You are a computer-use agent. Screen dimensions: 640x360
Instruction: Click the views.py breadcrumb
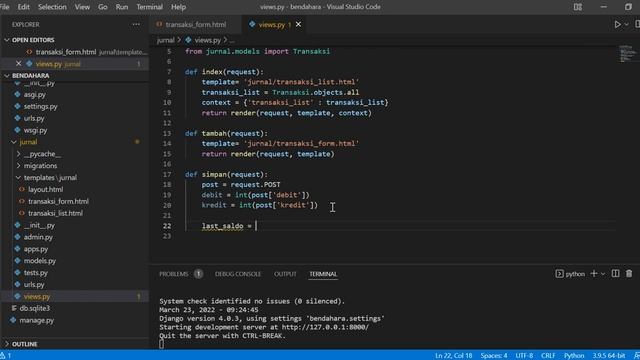click(x=207, y=40)
